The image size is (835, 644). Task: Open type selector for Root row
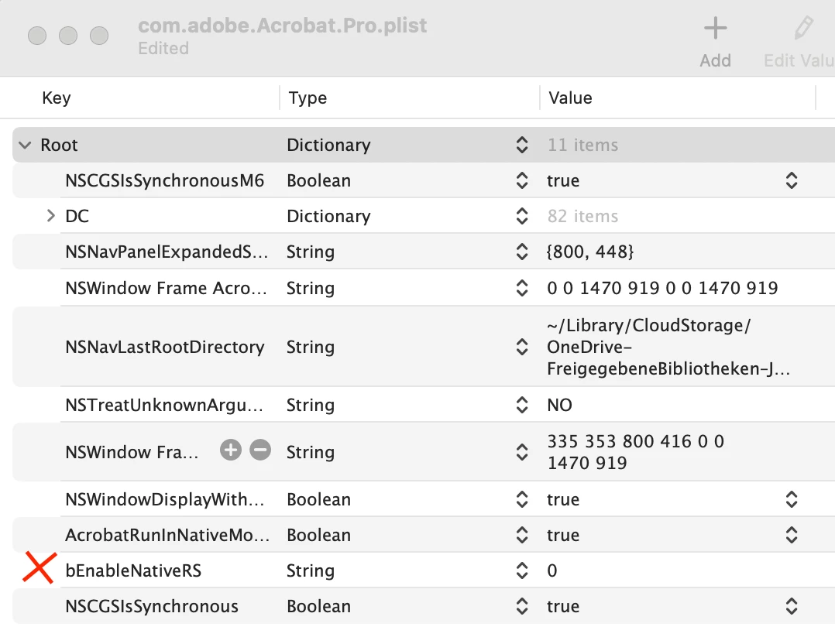tap(522, 145)
